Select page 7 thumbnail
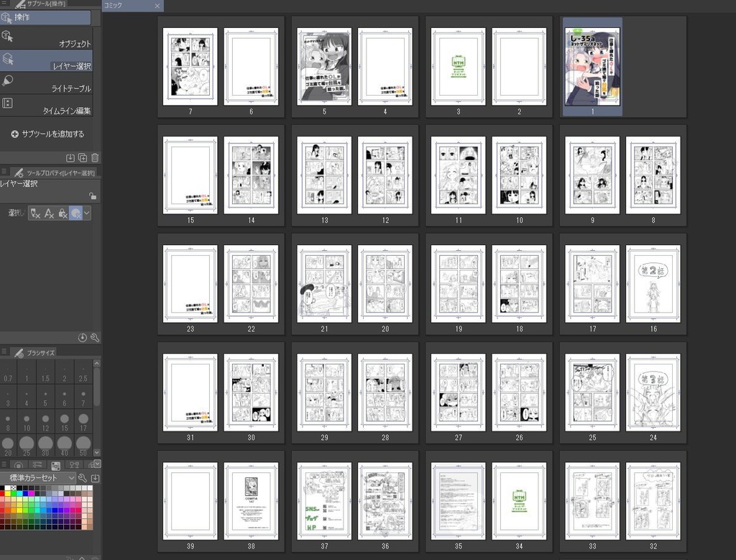 point(190,67)
